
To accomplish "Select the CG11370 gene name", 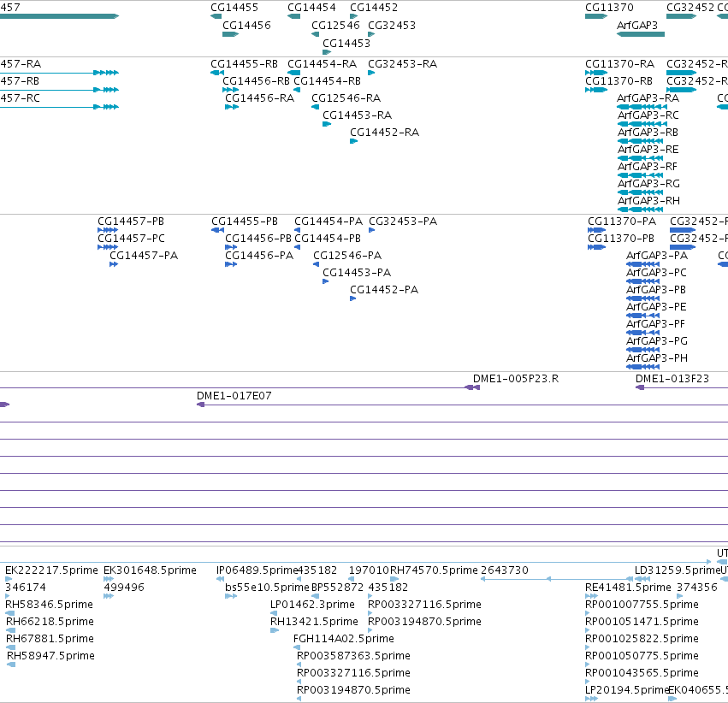I will [609, 8].
